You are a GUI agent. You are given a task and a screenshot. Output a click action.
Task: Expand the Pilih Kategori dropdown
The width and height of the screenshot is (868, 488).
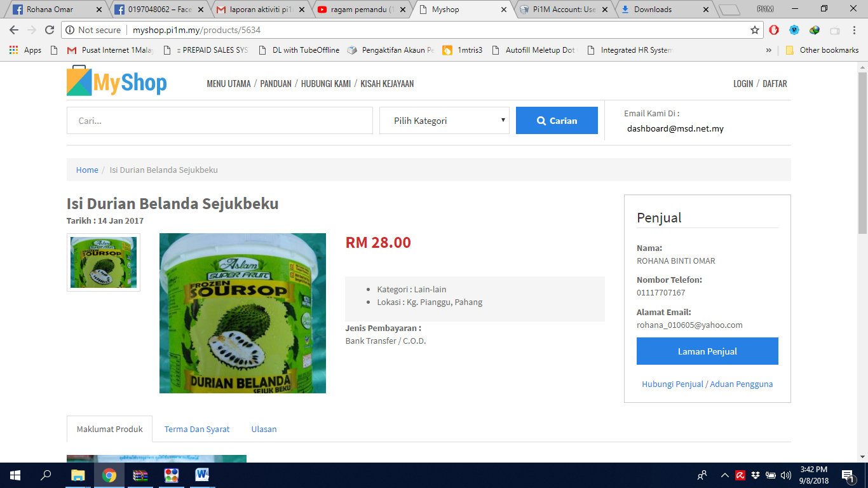click(x=444, y=121)
